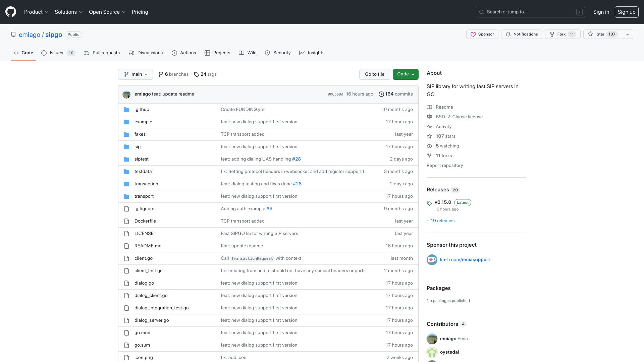The width and height of the screenshot is (644, 362).
Task: Click the v0.15.0 release tag icon
Action: 429,203
